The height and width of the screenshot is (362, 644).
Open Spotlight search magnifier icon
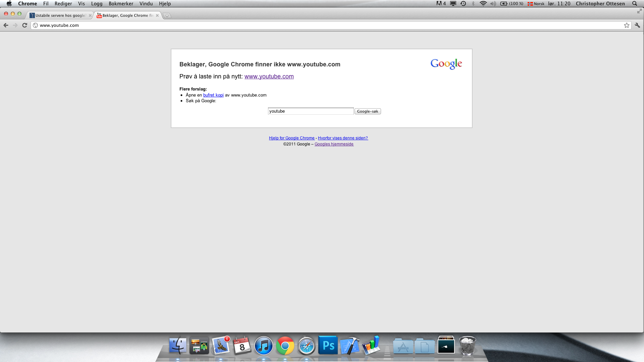[x=635, y=3]
